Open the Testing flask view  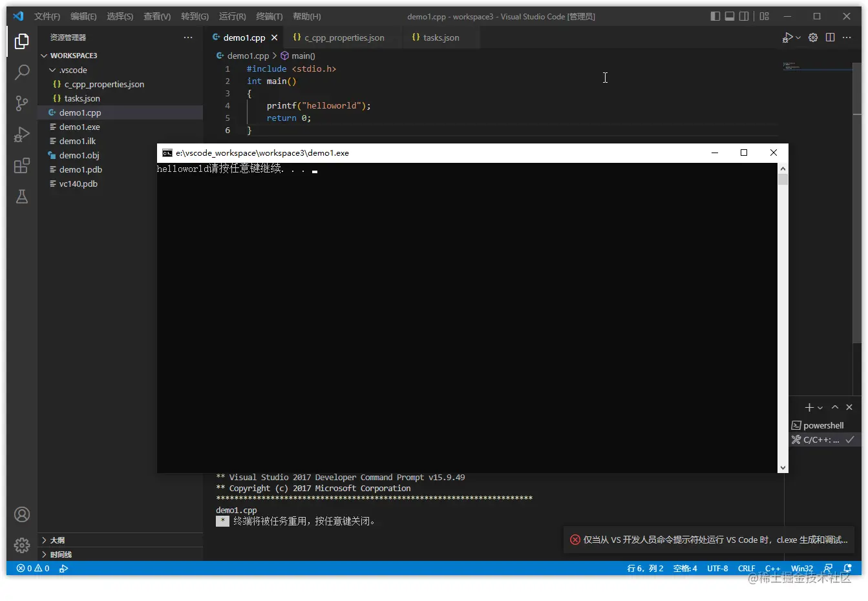tap(22, 196)
